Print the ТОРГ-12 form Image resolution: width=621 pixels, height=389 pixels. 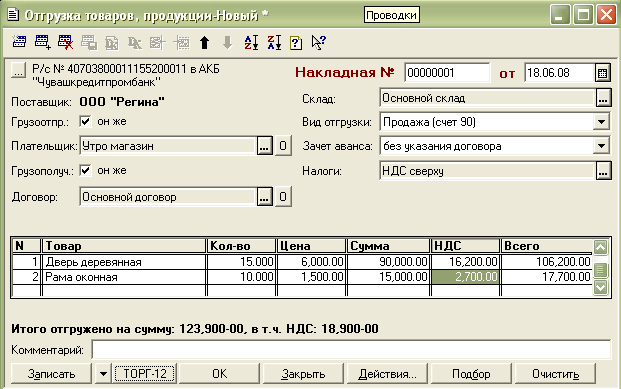pyautogui.click(x=145, y=374)
